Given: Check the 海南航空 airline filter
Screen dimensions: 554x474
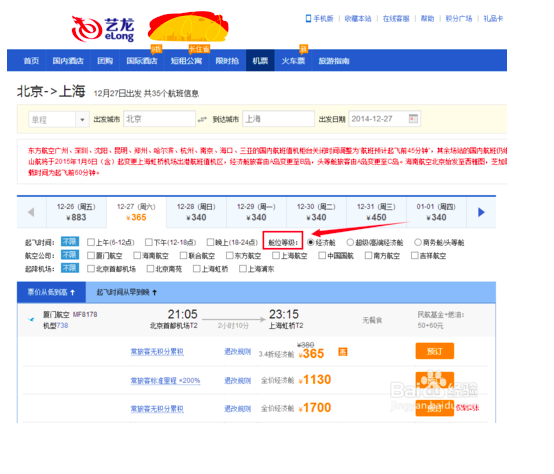Looking at the screenshot, I should point(137,255).
